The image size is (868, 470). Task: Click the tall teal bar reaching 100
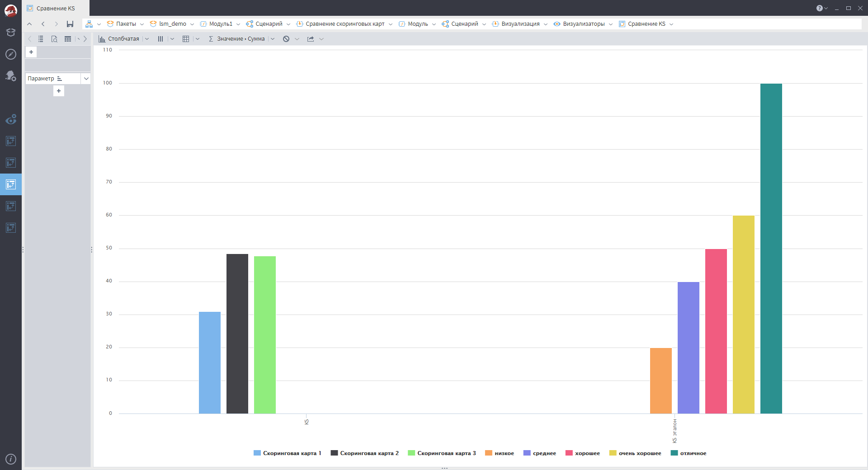(771, 249)
